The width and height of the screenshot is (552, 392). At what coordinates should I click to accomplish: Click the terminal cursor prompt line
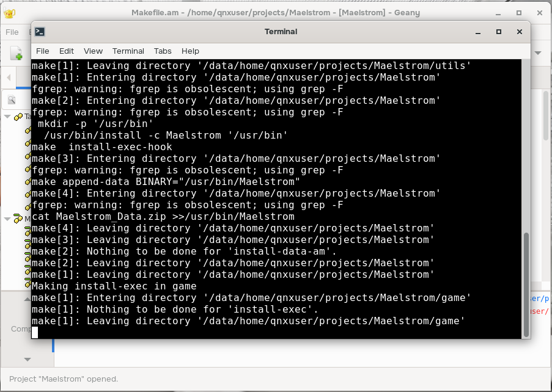pos(35,332)
